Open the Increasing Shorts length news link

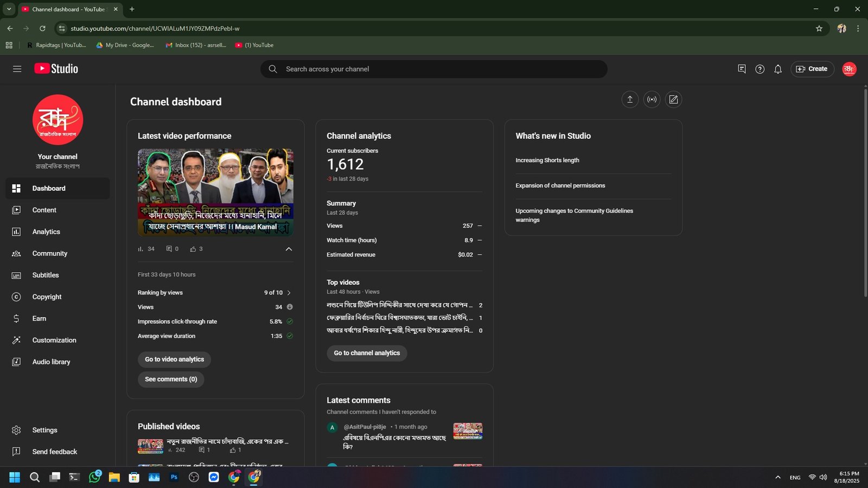click(x=547, y=160)
